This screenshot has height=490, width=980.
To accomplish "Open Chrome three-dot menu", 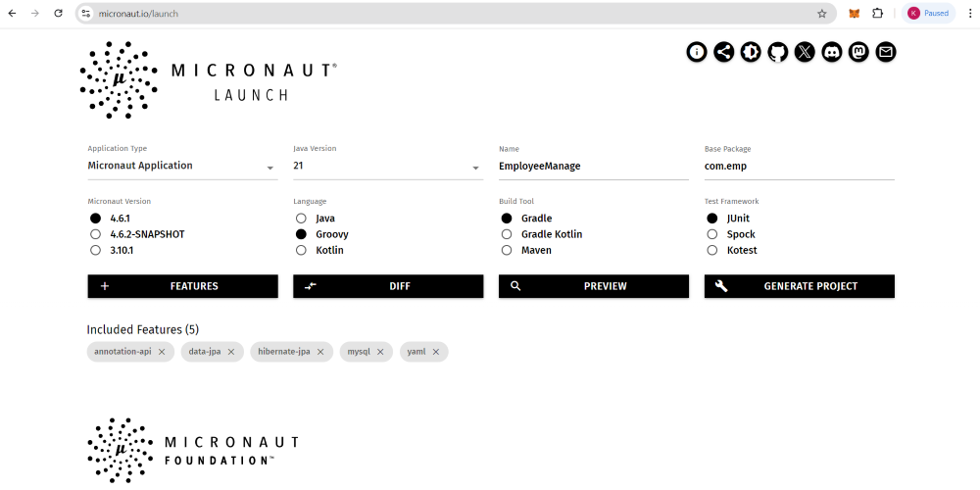I will 969,13.
